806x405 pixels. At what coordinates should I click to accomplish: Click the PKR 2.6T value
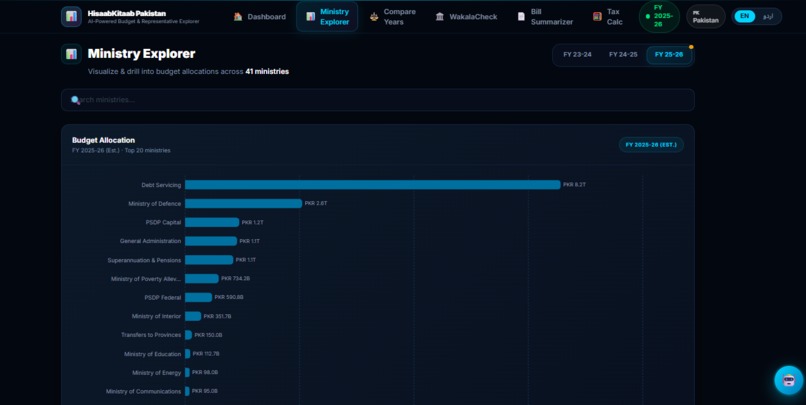(316, 204)
